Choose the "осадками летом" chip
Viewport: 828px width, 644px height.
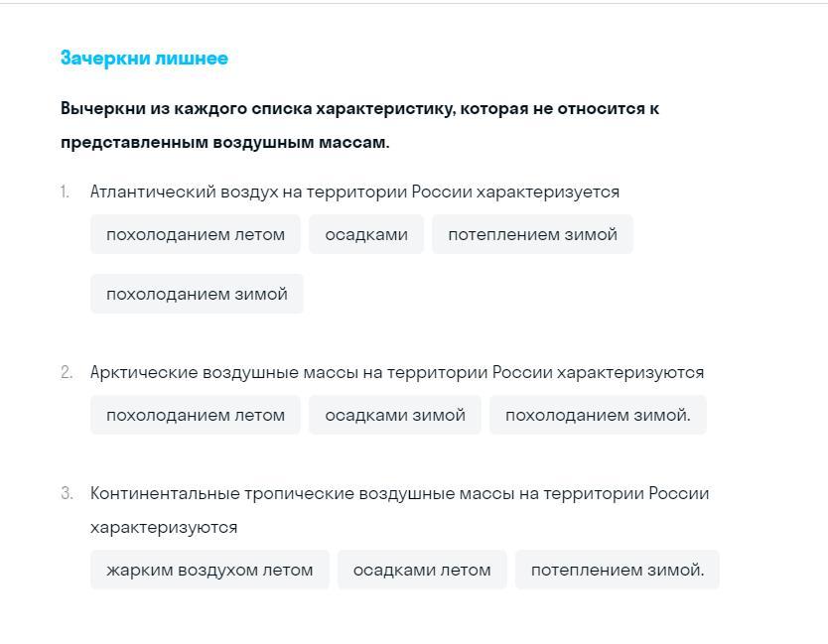tap(422, 571)
